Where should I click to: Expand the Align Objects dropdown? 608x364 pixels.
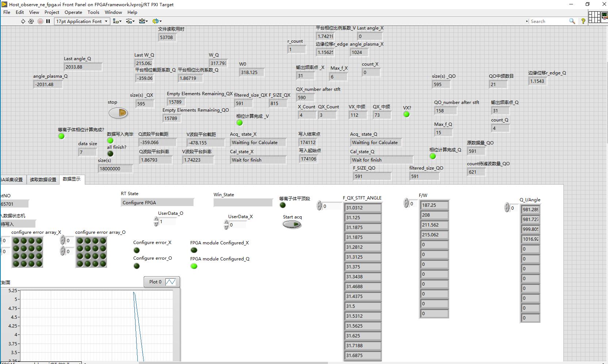click(117, 22)
